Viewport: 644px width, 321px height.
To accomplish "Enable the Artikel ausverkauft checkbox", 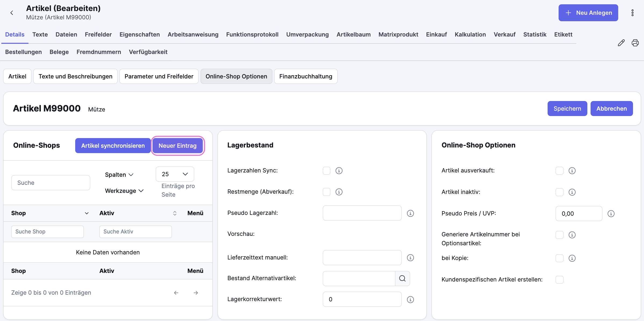I will (x=560, y=171).
